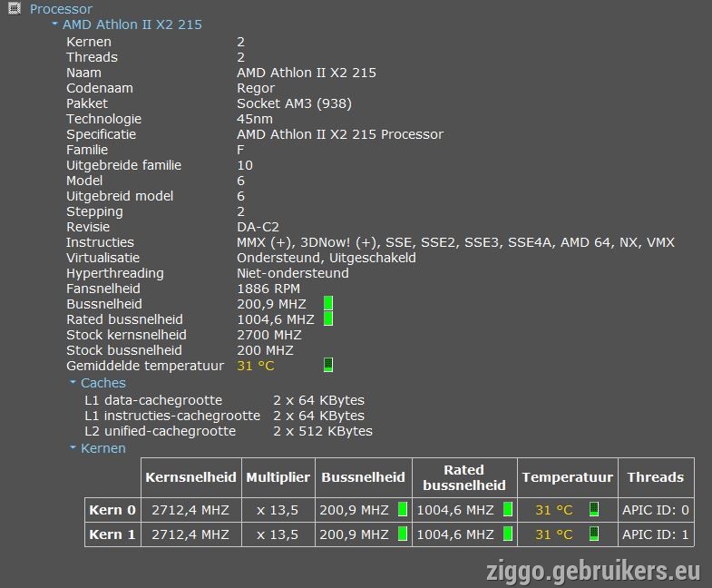Click the Gemiddelde temperatuur 31 °C value
Screen dimensions: 712x588
pos(256,366)
